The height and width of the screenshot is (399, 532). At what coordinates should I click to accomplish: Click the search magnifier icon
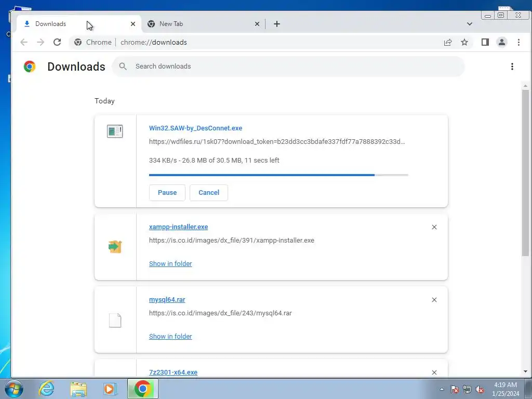(x=123, y=66)
